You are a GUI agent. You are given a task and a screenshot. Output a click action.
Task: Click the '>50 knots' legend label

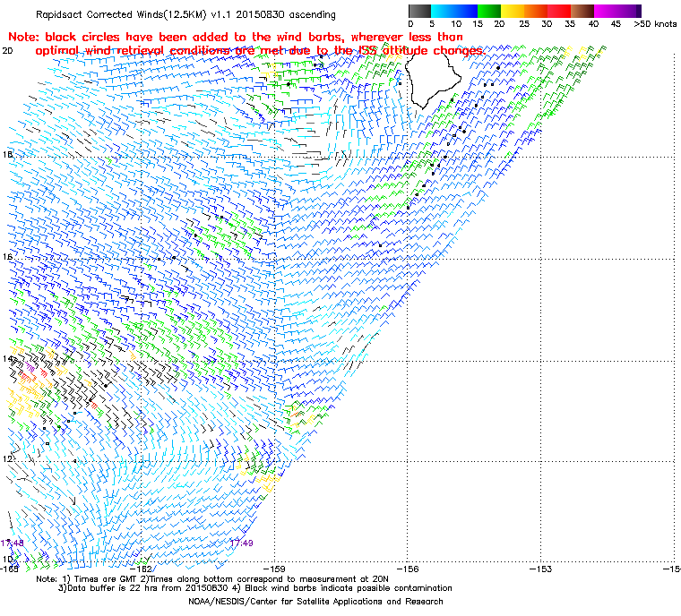[x=655, y=24]
